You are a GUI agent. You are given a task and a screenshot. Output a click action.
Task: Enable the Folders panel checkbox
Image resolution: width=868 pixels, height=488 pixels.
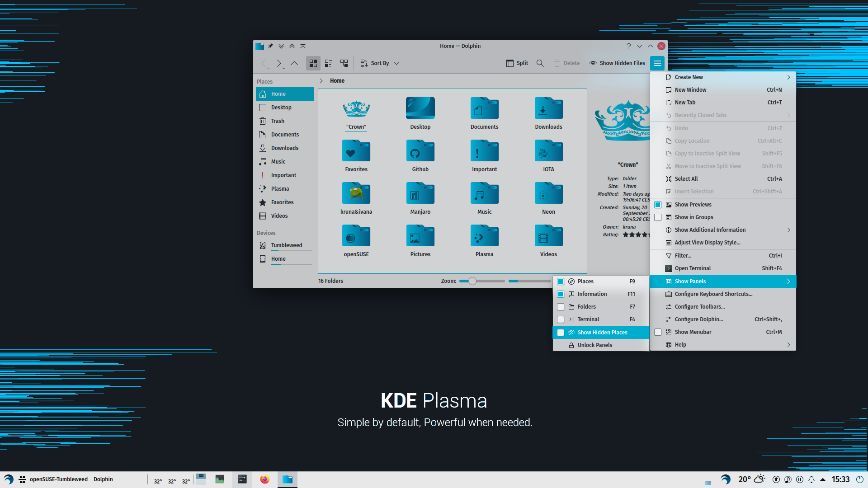click(x=561, y=307)
